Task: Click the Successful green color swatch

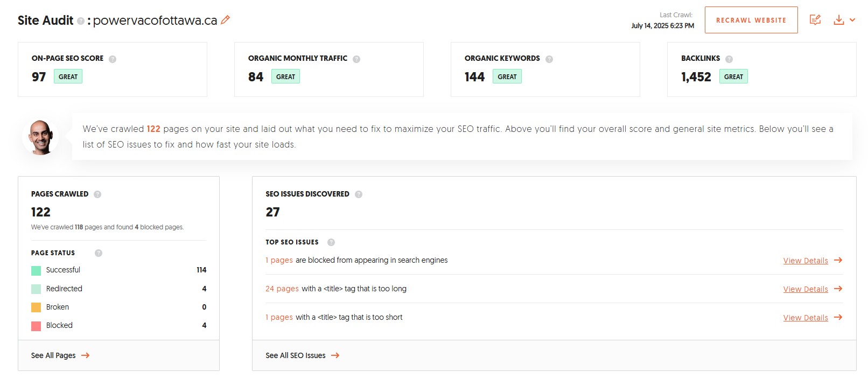Action: click(x=36, y=270)
